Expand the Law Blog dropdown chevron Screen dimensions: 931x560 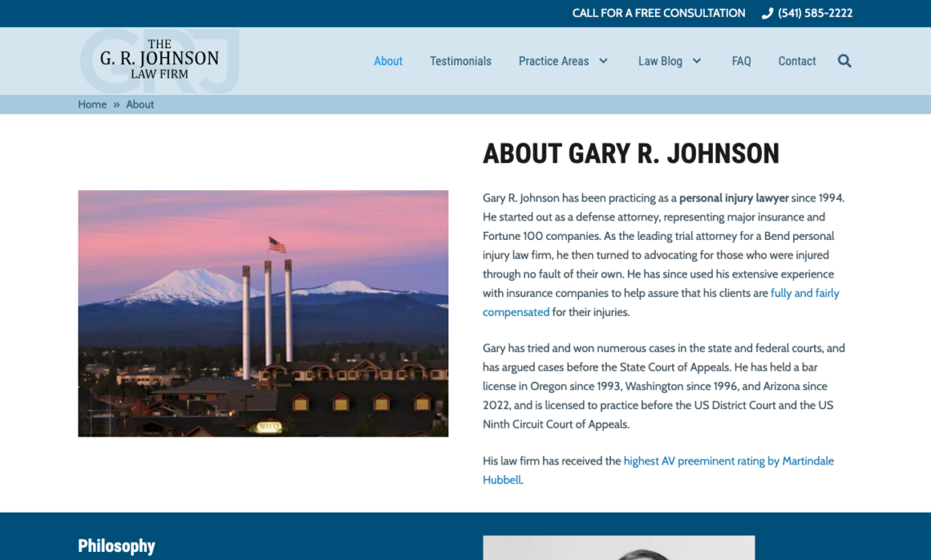pyautogui.click(x=697, y=60)
